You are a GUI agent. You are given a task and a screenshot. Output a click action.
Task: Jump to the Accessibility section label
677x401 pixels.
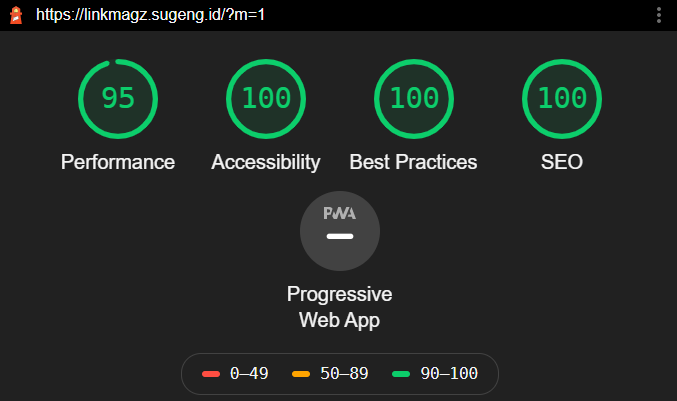click(x=266, y=162)
